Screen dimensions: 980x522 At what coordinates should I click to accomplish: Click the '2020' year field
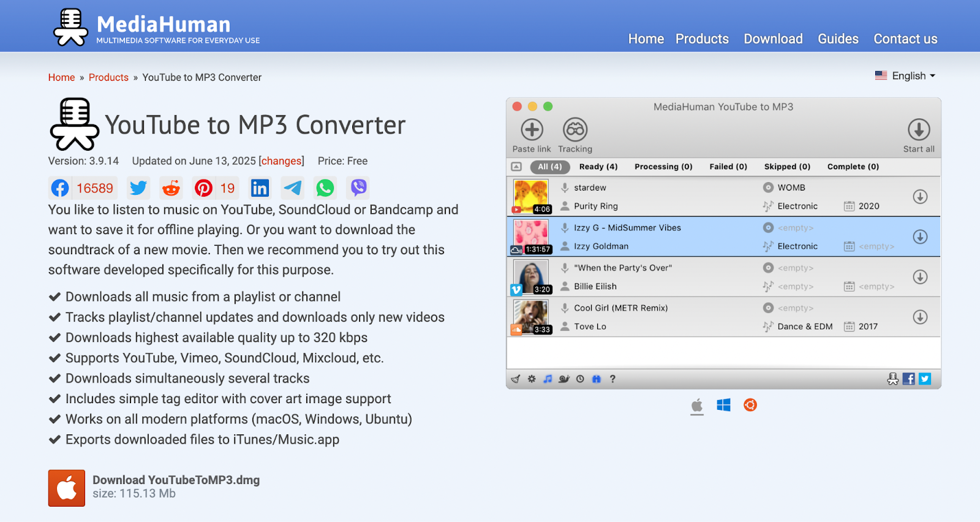(869, 206)
